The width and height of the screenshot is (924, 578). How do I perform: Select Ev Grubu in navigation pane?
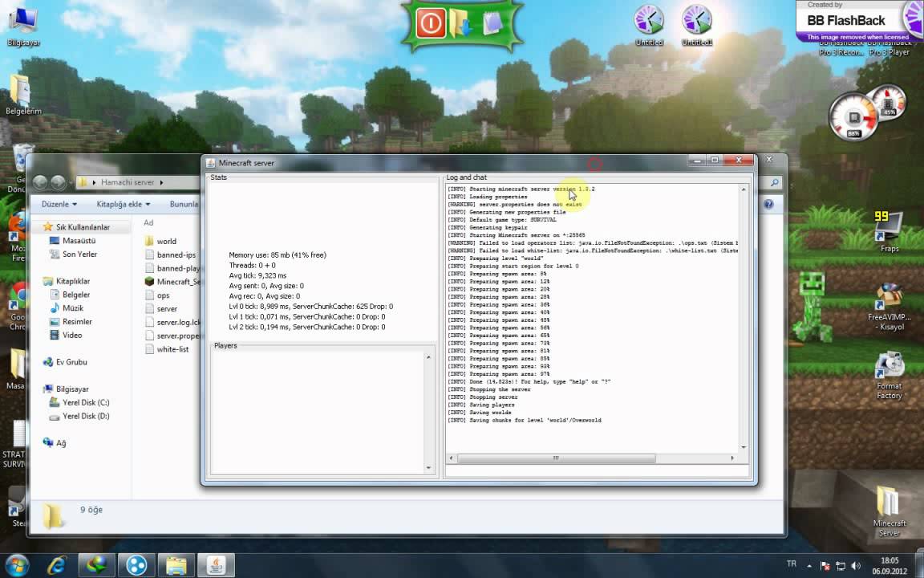65,362
